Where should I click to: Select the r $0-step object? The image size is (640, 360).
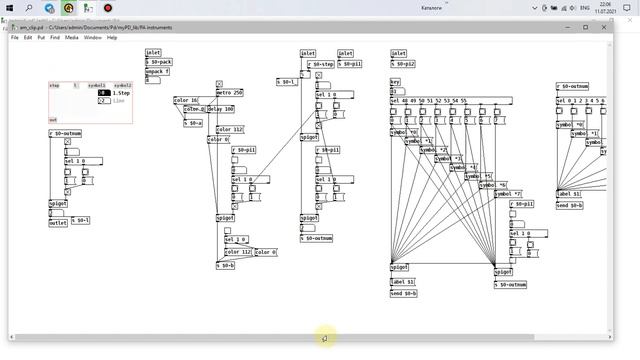pos(320,64)
